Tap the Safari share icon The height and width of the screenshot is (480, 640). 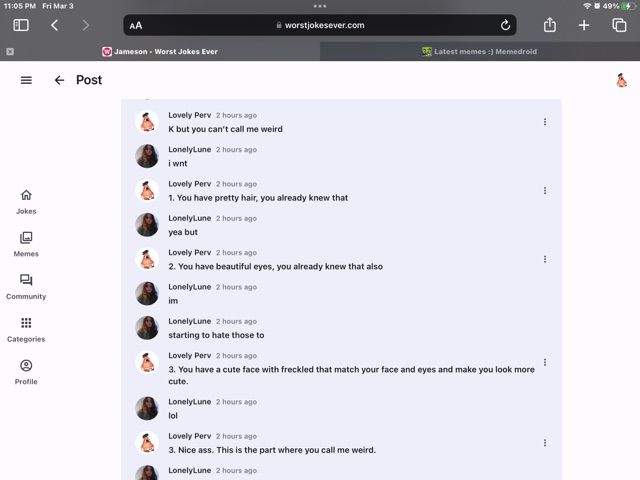pyautogui.click(x=550, y=25)
